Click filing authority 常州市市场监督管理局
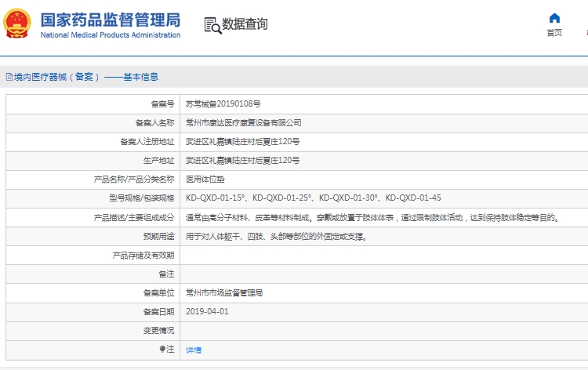588x370 pixels. click(x=224, y=292)
